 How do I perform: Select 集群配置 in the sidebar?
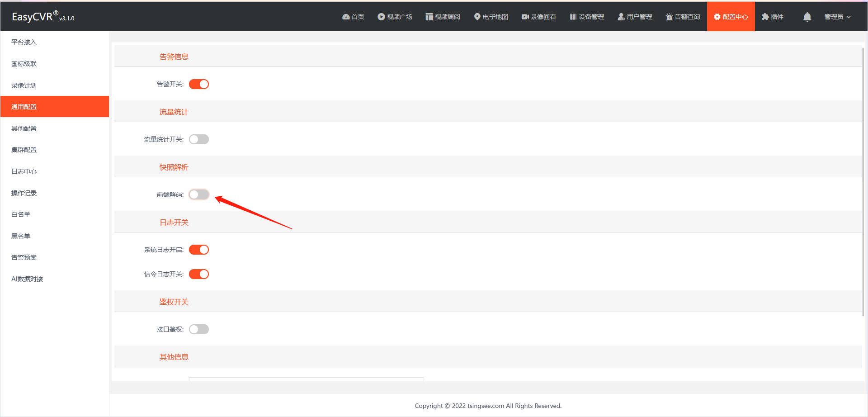click(55, 150)
